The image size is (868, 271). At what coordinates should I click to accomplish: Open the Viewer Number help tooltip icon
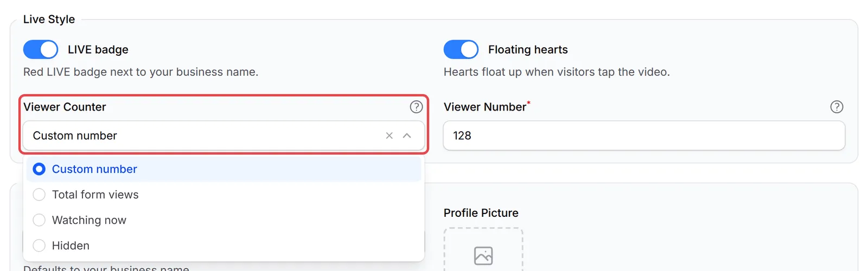(x=837, y=107)
